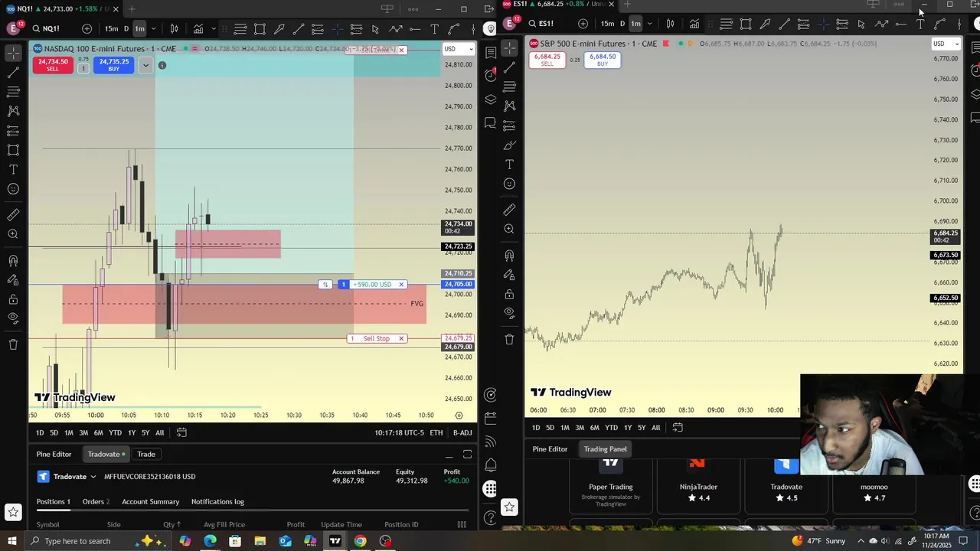Select D interval in NQ1! window toolbar
The height and width of the screenshot is (551, 980).
[126, 29]
